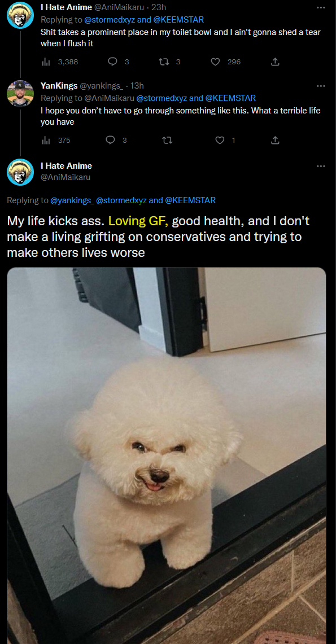Open more options on first tweet

click(x=321, y=7)
